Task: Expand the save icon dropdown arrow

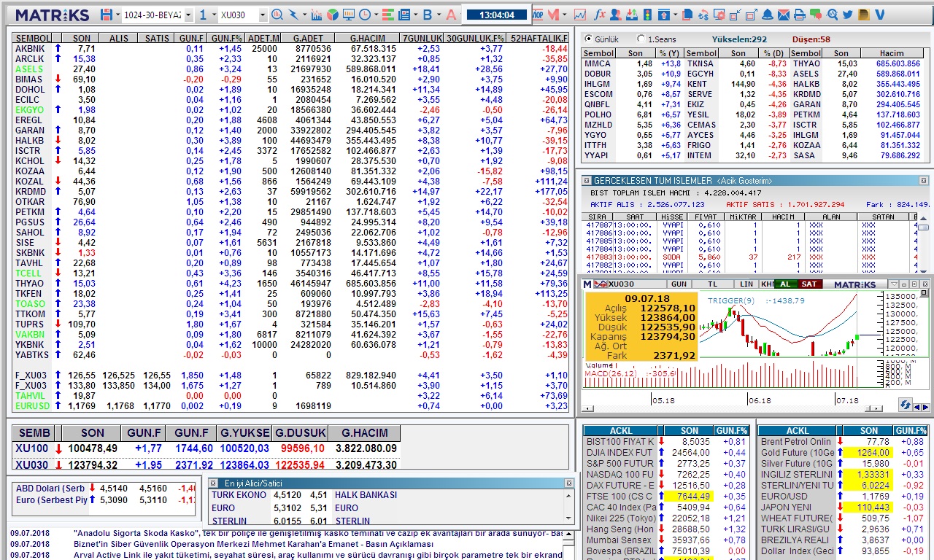Action: point(117,15)
